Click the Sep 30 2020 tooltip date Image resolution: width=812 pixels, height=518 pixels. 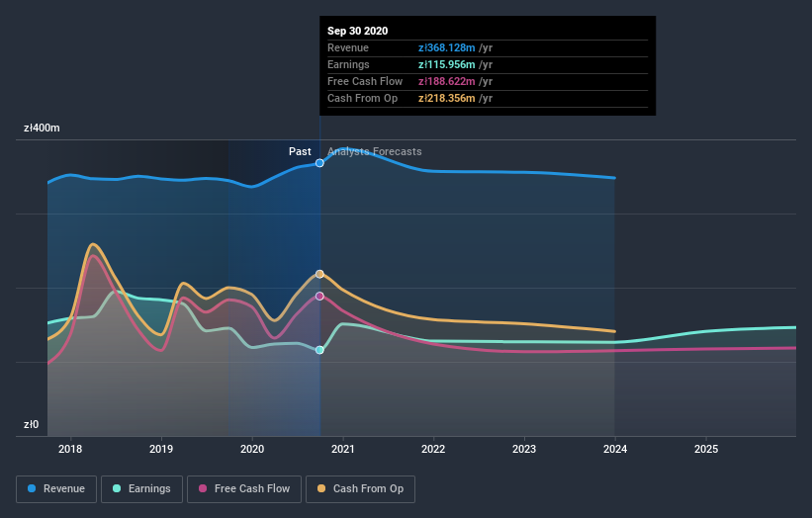point(357,31)
